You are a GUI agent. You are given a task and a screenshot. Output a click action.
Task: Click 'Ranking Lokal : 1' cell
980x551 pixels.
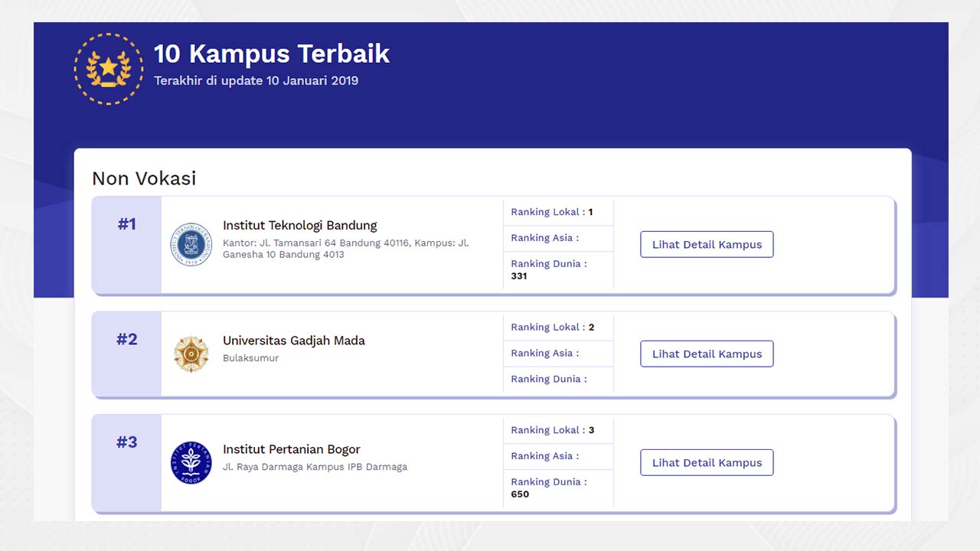pyautogui.click(x=558, y=212)
